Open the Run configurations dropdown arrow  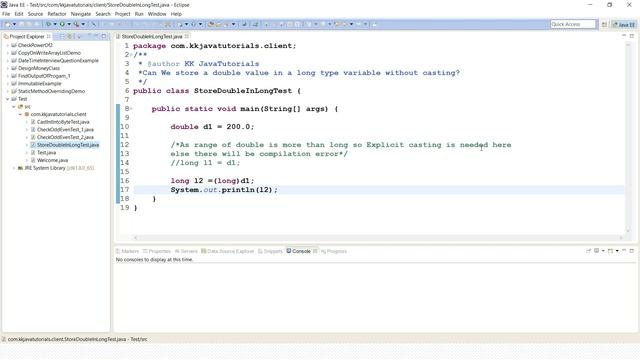[x=69, y=24]
